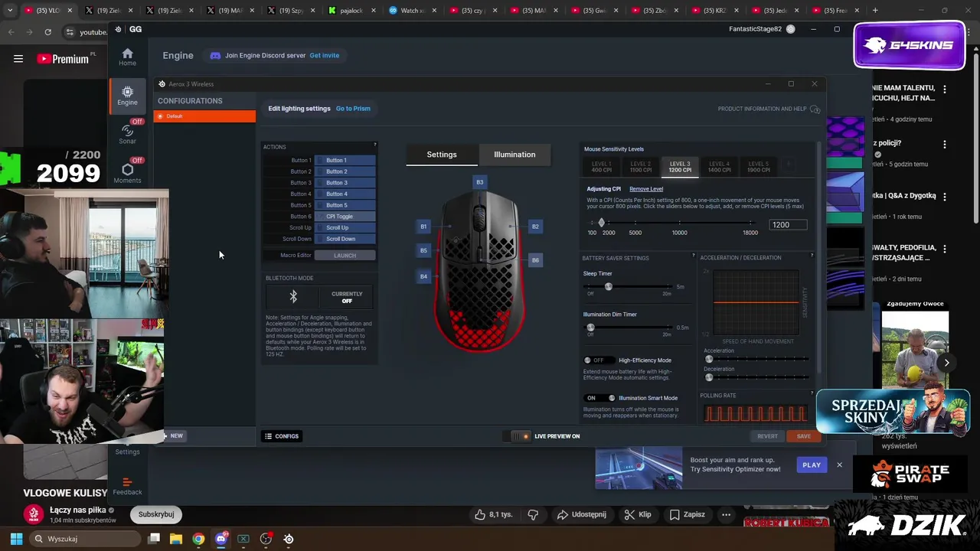980x551 pixels.
Task: Open Button 1 action mapping dropdown
Action: pos(345,160)
